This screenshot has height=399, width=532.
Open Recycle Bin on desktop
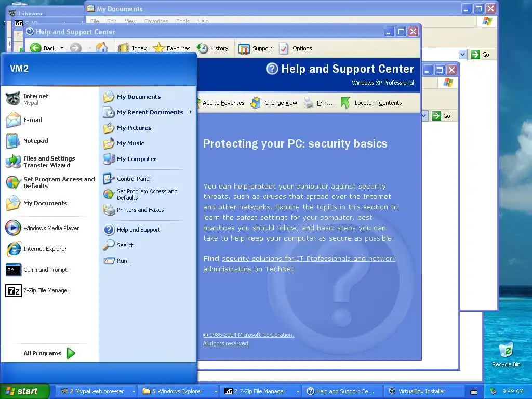(506, 354)
